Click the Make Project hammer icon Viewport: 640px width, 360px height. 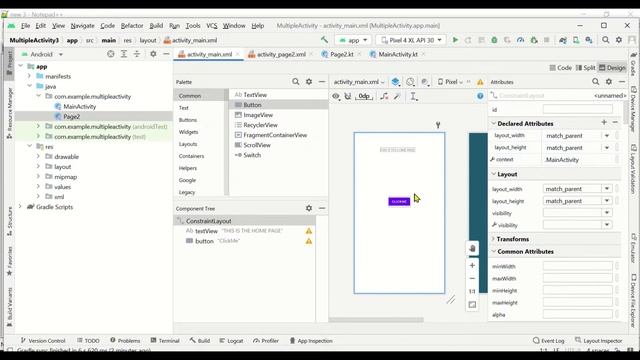point(324,40)
